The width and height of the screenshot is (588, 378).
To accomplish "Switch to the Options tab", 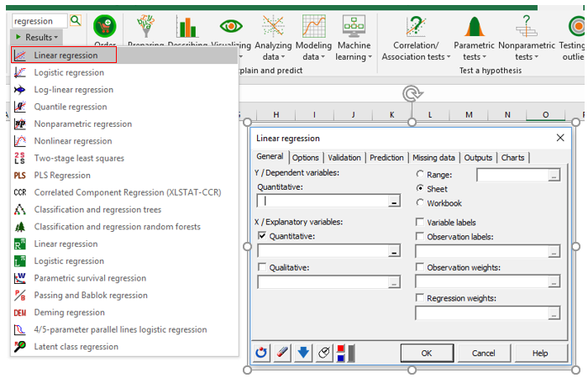I will [x=306, y=157].
